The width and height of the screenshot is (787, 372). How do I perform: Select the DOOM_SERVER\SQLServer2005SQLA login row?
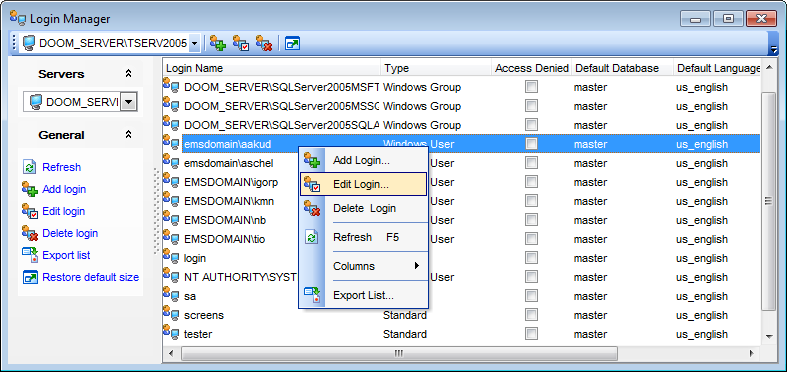tap(462, 125)
